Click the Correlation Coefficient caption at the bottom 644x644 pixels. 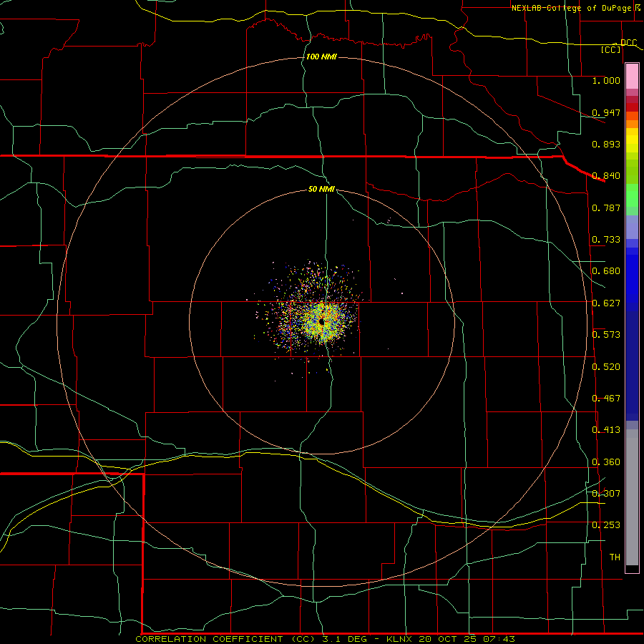tap(325, 639)
